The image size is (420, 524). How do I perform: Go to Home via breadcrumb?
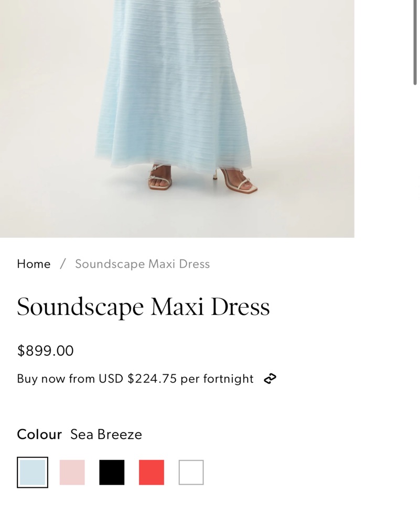(x=34, y=264)
